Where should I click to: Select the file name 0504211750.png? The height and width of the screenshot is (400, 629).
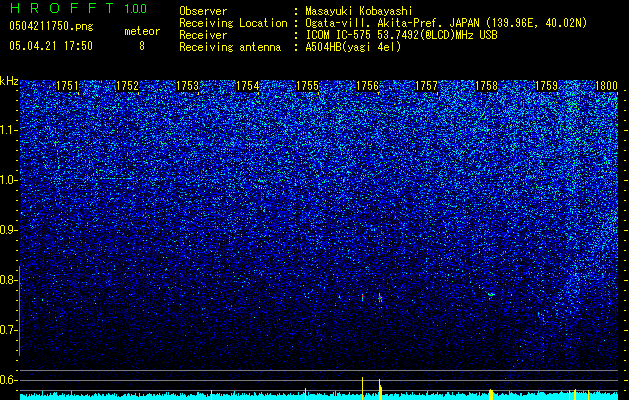(x=51, y=26)
